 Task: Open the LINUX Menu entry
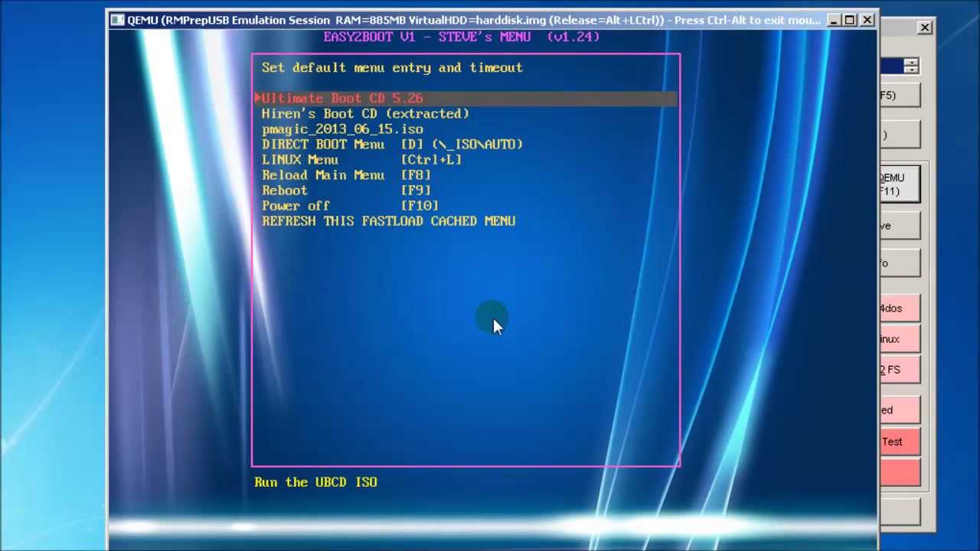(361, 159)
